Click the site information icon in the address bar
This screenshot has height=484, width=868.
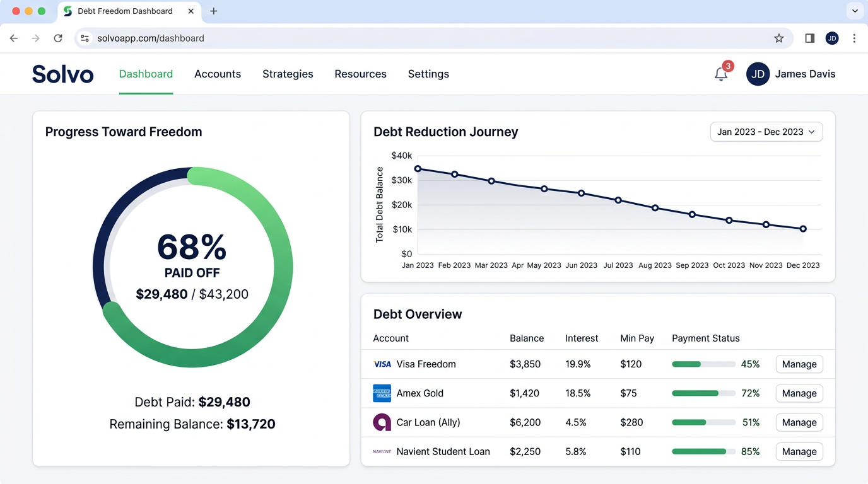(x=85, y=38)
